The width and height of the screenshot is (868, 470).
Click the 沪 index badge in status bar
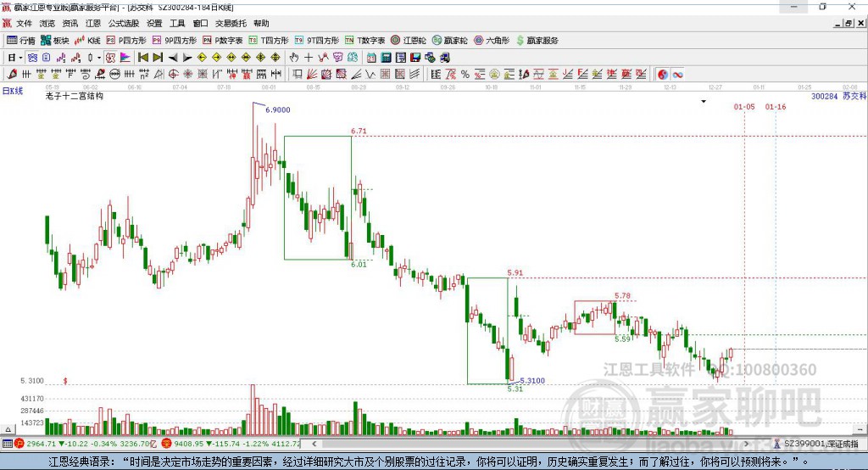click(19, 444)
